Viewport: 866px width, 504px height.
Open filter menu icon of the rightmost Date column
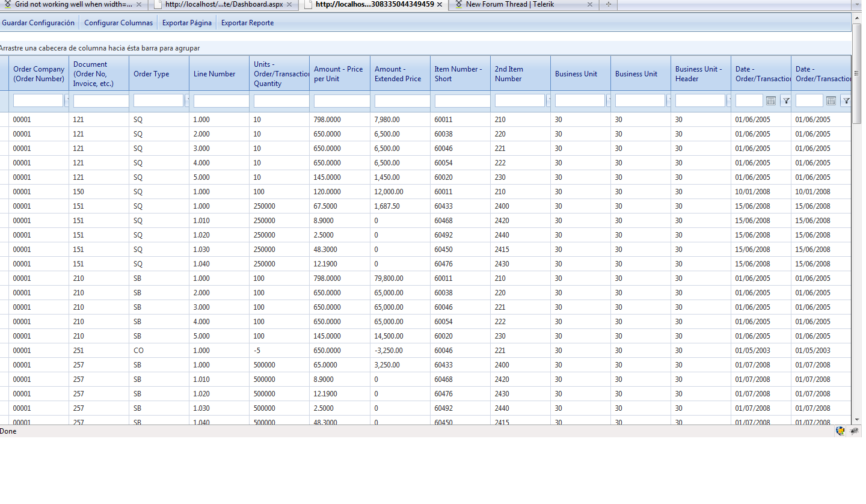click(846, 100)
